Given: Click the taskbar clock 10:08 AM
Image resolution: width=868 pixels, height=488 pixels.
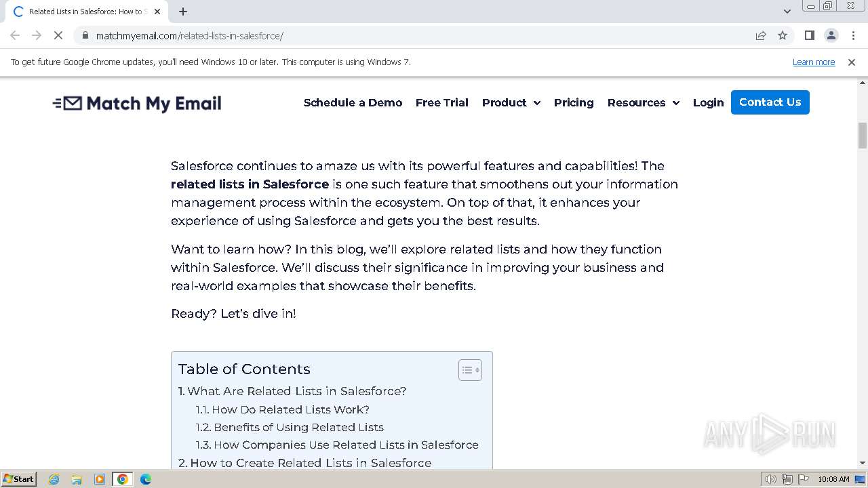Looking at the screenshot, I should (833, 479).
